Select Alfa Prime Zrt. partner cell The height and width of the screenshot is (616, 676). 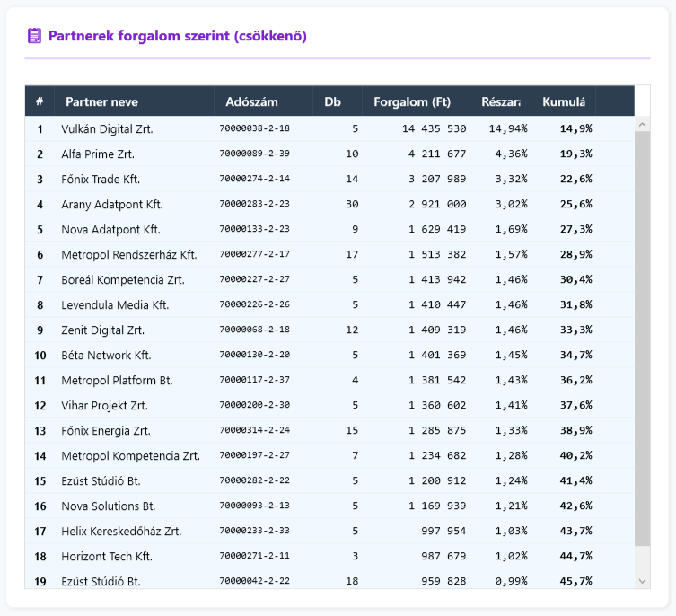(x=98, y=154)
